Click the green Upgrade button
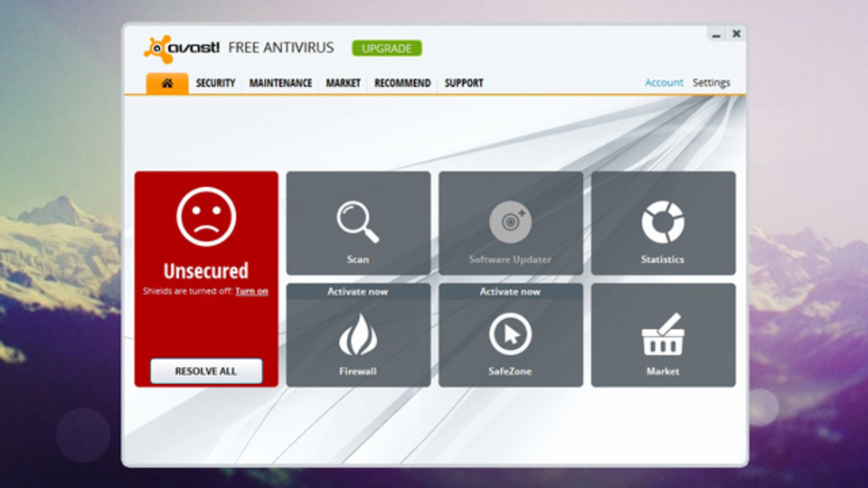868x488 pixels. [x=387, y=48]
